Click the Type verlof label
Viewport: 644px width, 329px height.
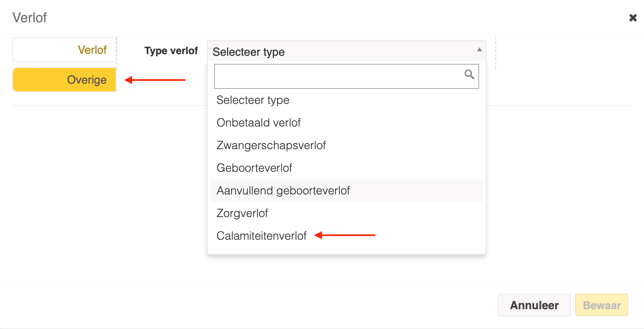click(171, 51)
